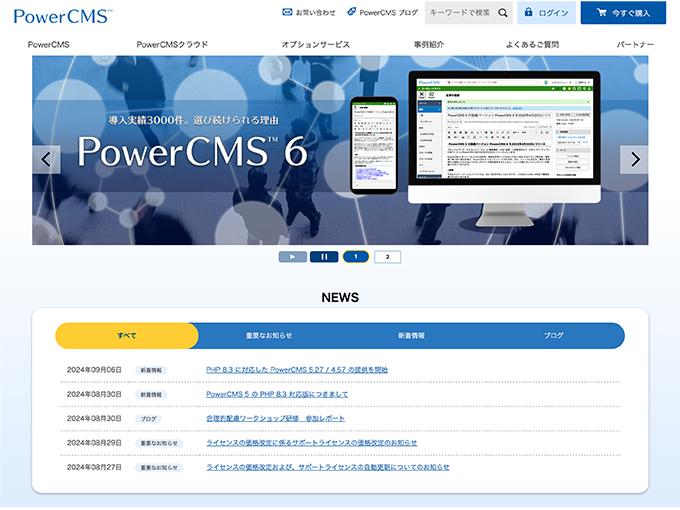Viewport: 680px width, 510px height.
Task: Open 事例紹介 menu item
Action: pyautogui.click(x=428, y=44)
